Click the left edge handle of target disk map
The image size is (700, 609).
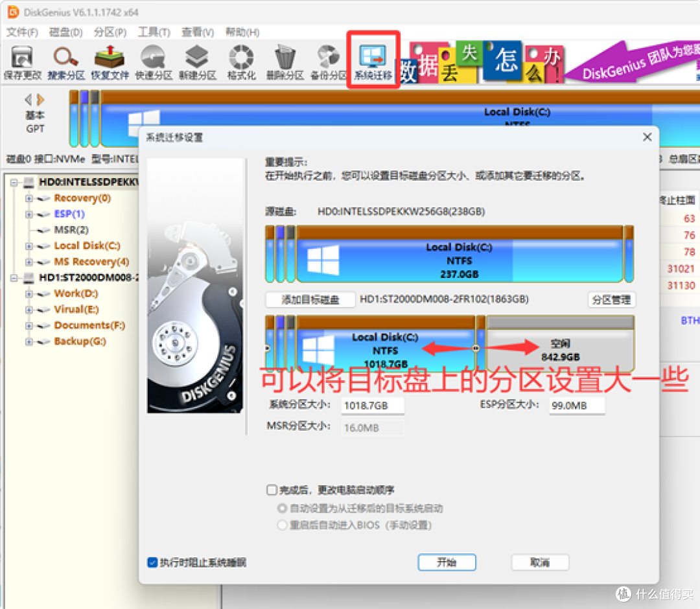click(268, 348)
